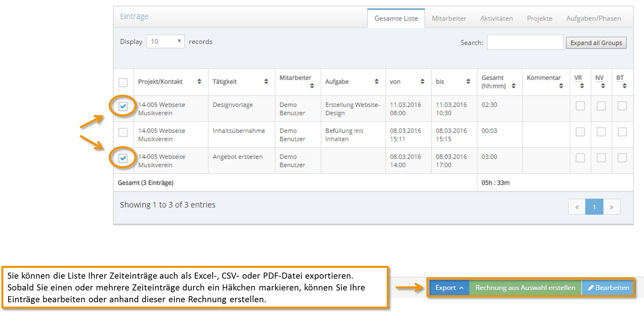The image size is (644, 315).
Task: Sort by Gesamt (hh:mm) column arrows
Action: [x=513, y=86]
